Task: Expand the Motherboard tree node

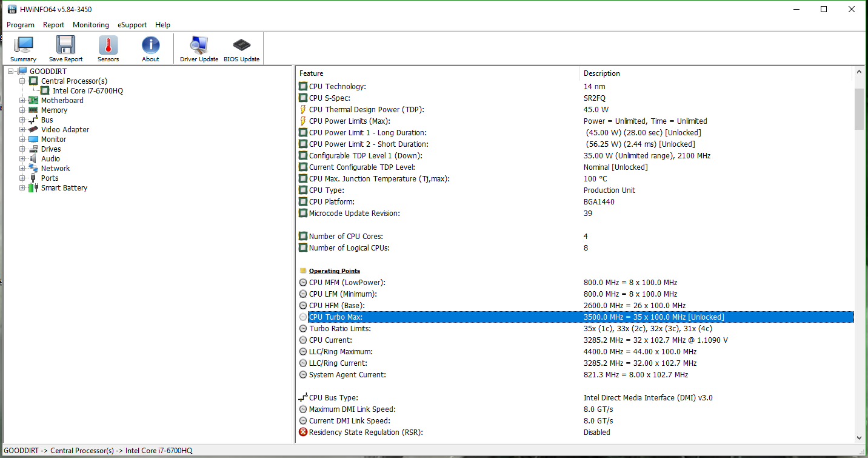Action: (x=22, y=101)
